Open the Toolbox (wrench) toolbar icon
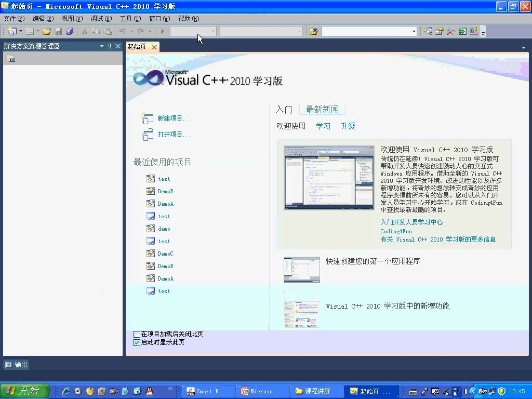The image size is (532, 399). (451, 31)
